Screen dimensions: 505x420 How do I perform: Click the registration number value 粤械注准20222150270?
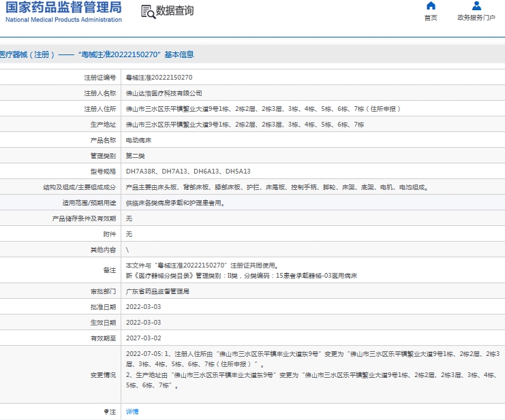[159, 78]
